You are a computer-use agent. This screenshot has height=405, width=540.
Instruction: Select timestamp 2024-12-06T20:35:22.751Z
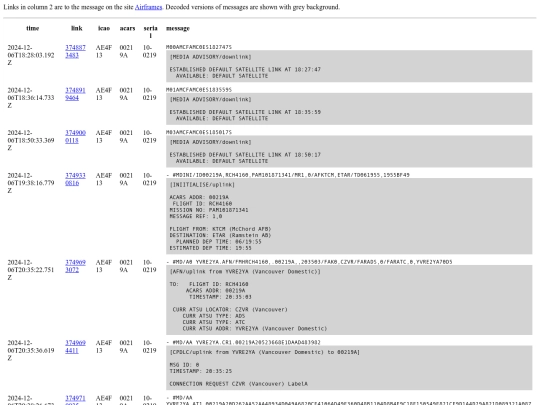point(31,270)
